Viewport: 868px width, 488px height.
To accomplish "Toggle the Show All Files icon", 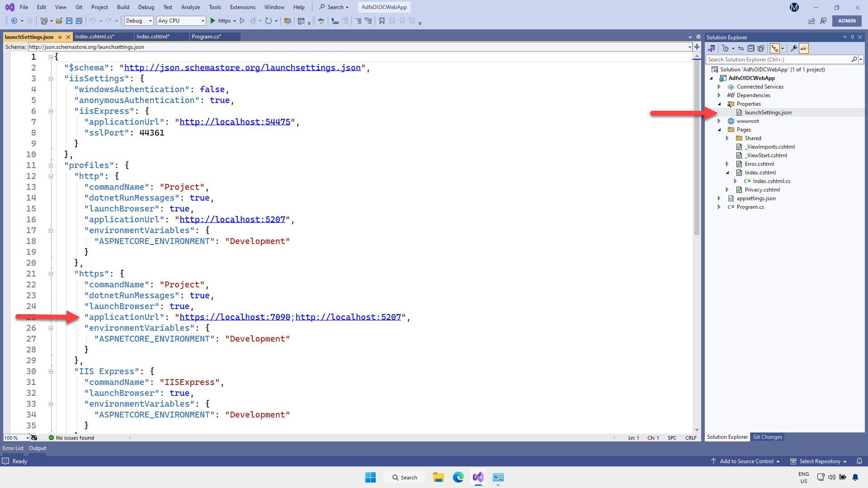I will (761, 48).
